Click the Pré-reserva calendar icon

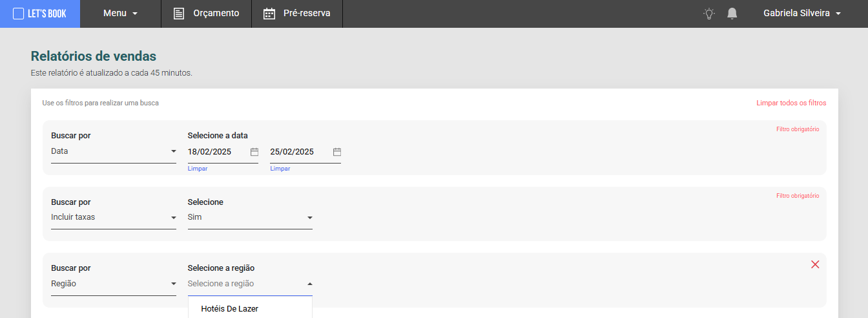(x=269, y=14)
